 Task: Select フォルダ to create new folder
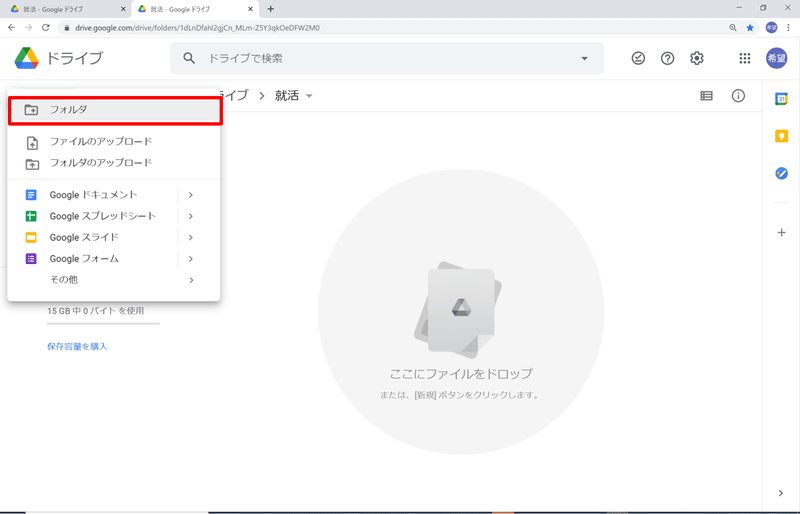[115, 110]
